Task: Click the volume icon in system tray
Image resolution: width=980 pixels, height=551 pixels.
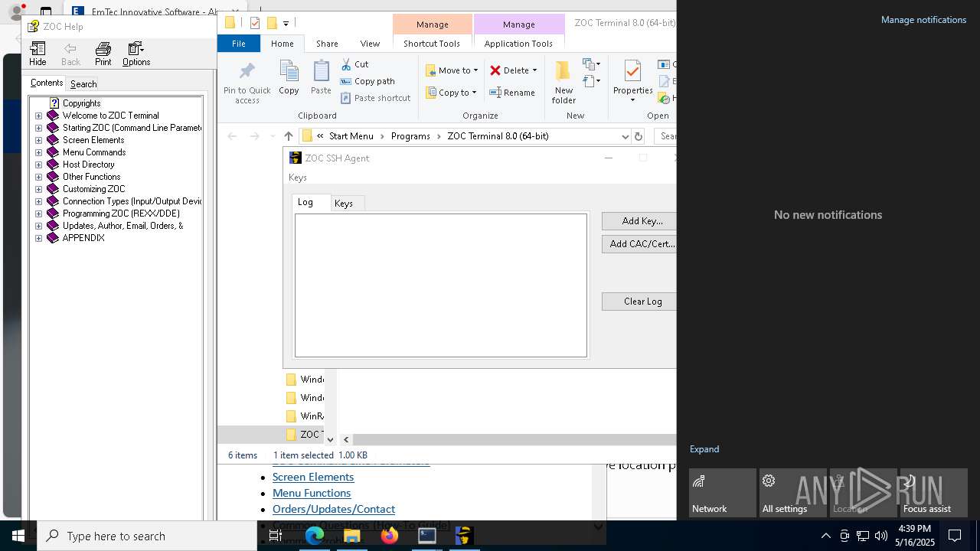Action: (880, 536)
